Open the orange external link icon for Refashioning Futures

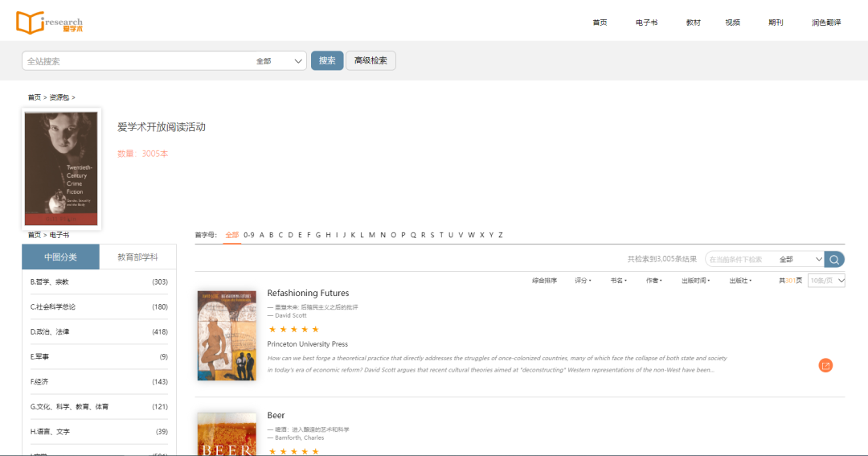pos(825,365)
